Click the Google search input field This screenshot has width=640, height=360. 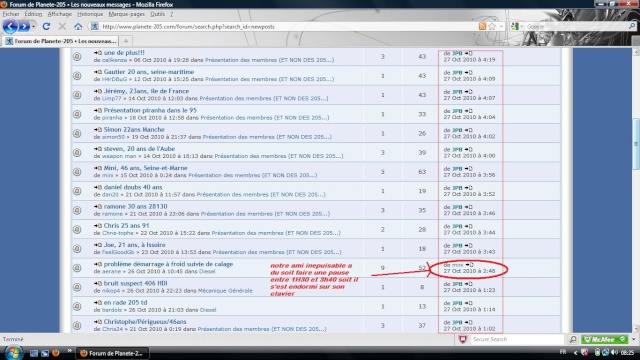pyautogui.click(x=576, y=27)
